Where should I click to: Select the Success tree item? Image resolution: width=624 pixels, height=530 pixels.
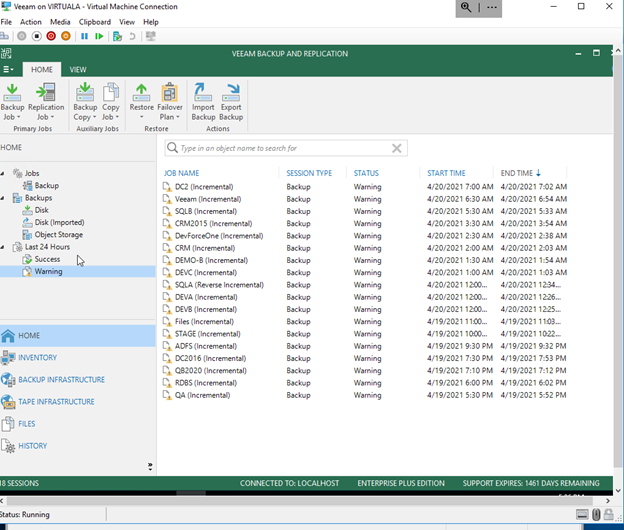point(47,259)
